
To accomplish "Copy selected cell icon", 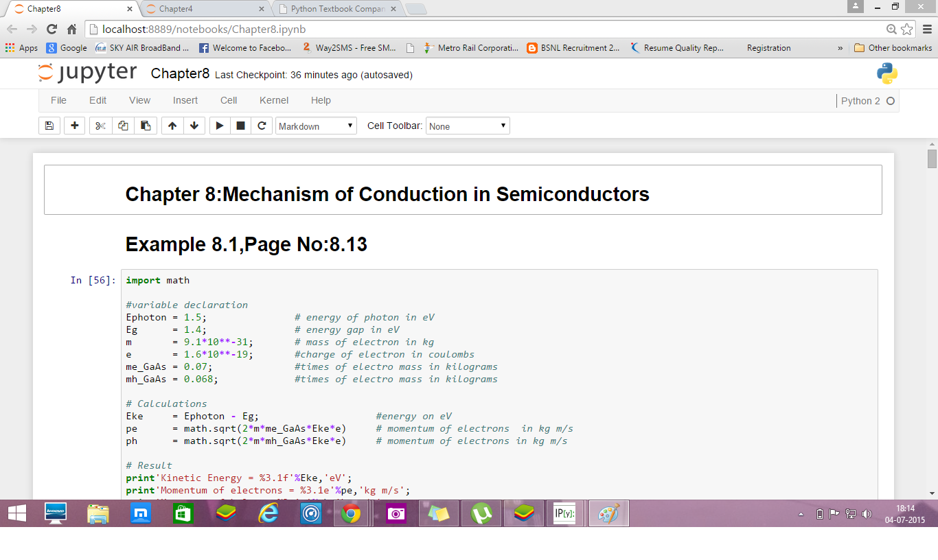I will click(123, 126).
